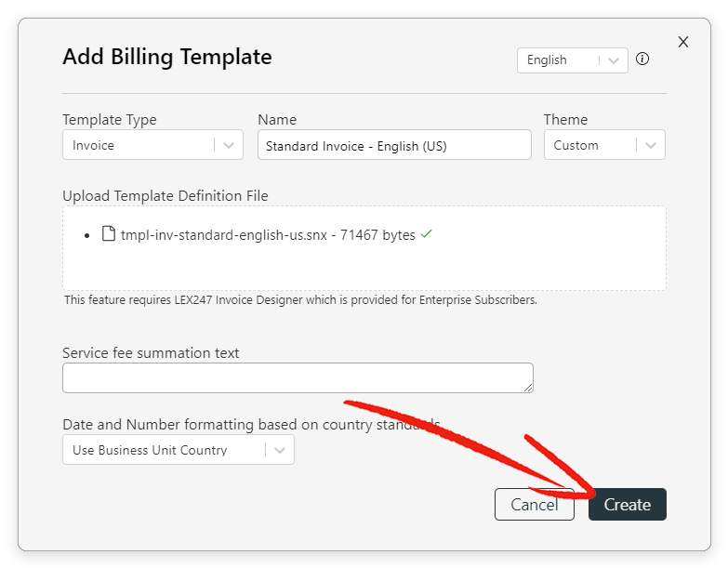Click the Theme dropdown chevron arrow
Image resolution: width=728 pixels, height=568 pixels.
click(x=651, y=145)
